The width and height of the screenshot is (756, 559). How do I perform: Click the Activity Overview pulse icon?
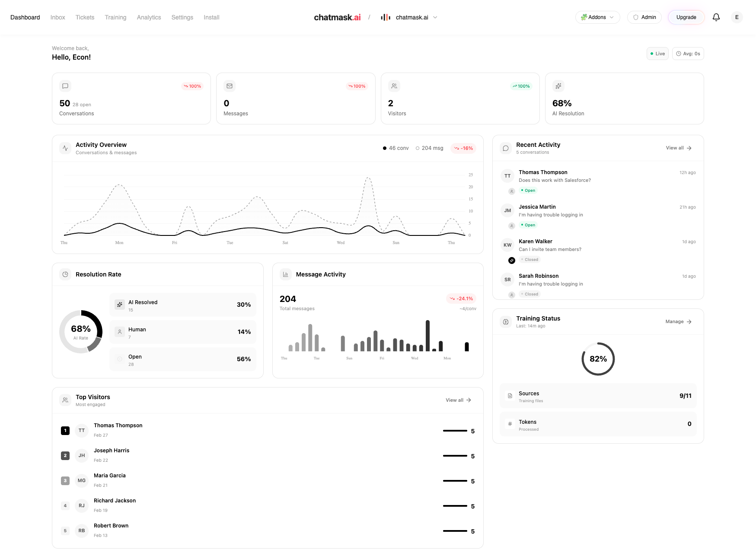pos(65,148)
